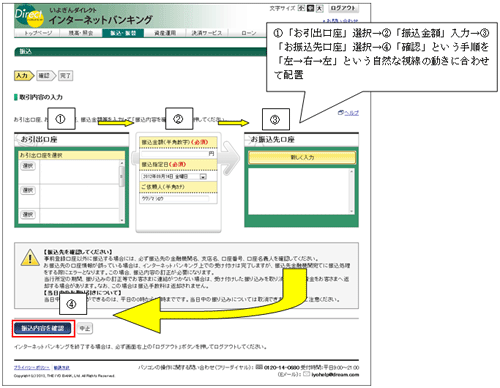The height and width of the screenshot is (388, 500).
Task: Click the email envelope icon in footer
Action: click(x=306, y=374)
